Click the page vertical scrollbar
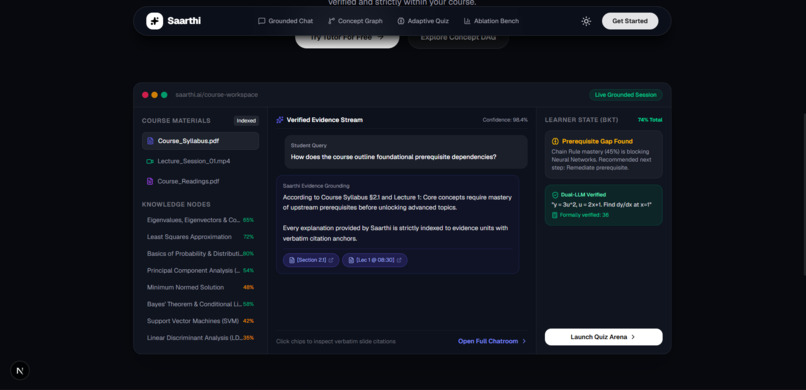The height and width of the screenshot is (390, 806). click(803, 195)
